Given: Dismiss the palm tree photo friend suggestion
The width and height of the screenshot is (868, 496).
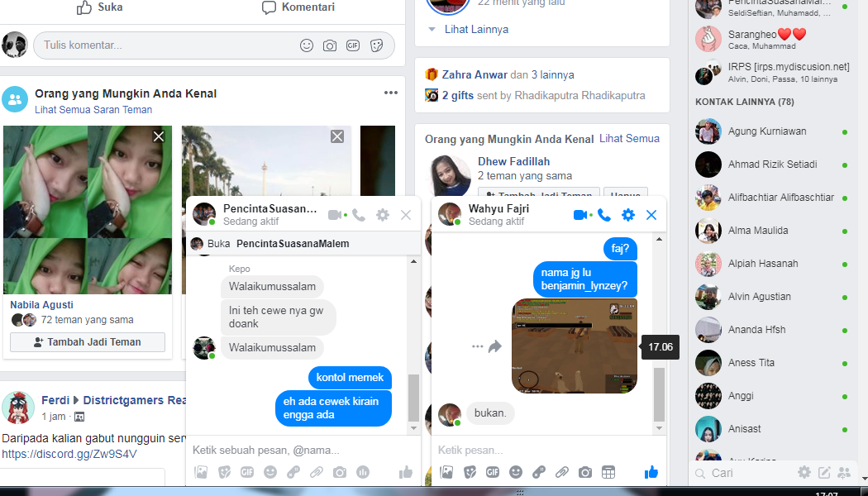Looking at the screenshot, I should point(337,136).
